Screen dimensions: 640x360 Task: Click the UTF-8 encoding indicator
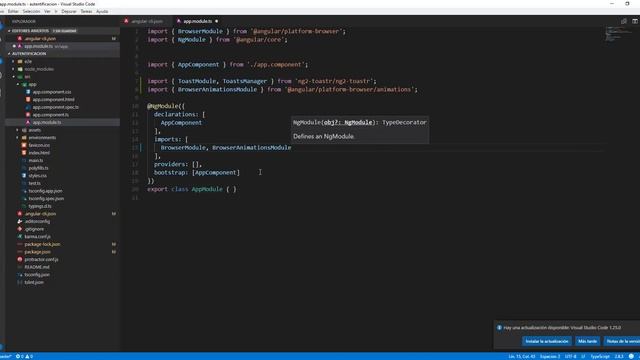(x=570, y=356)
